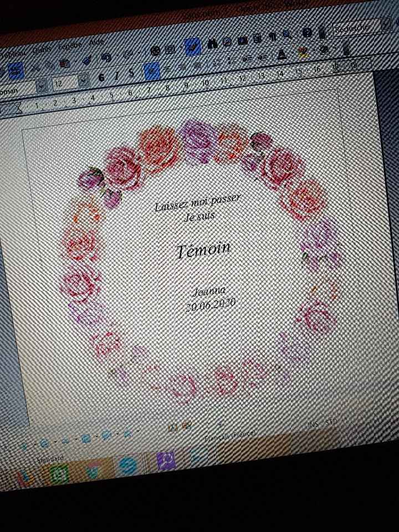Click the date 20.06.2020 in the document
Viewport: 399px width, 532px height.
(211, 304)
